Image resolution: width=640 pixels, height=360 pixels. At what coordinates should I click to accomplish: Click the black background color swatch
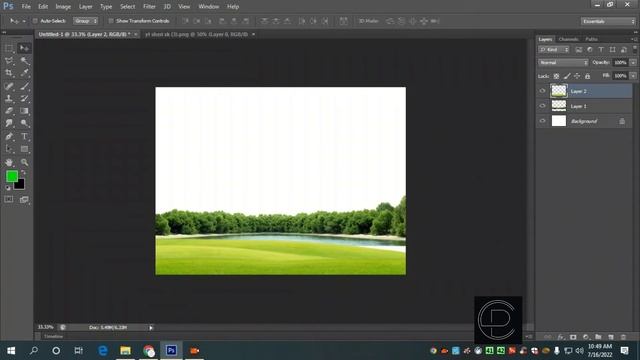click(x=20, y=185)
